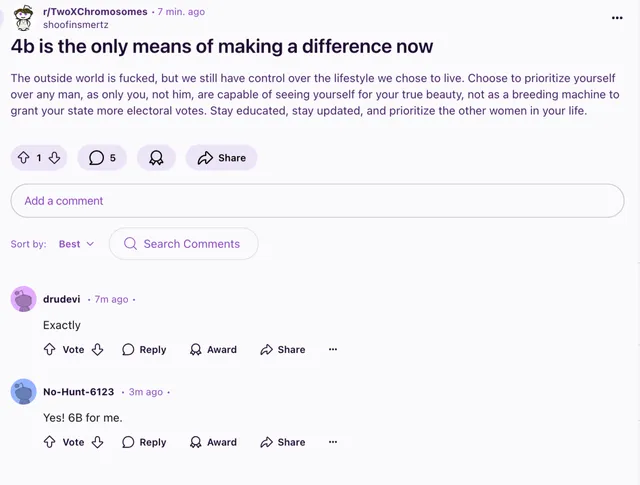Downvote drudevi's comment

(x=98, y=350)
